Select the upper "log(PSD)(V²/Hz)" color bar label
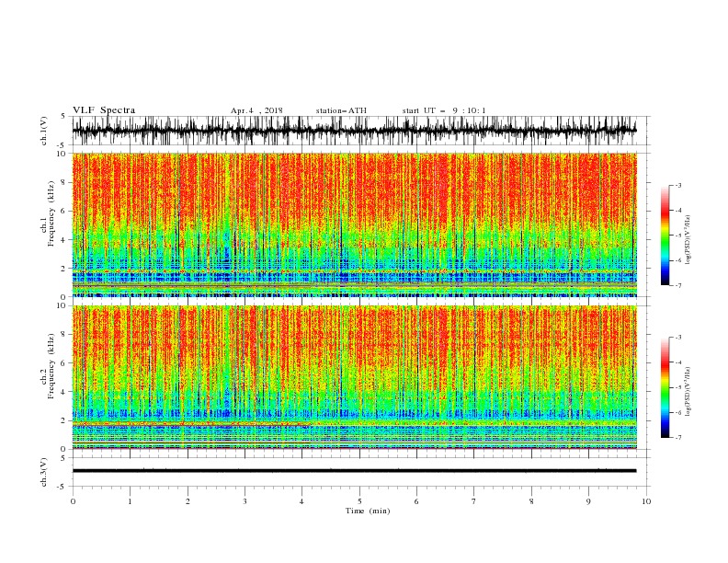Viewport: 728px width, 563px height. click(688, 240)
